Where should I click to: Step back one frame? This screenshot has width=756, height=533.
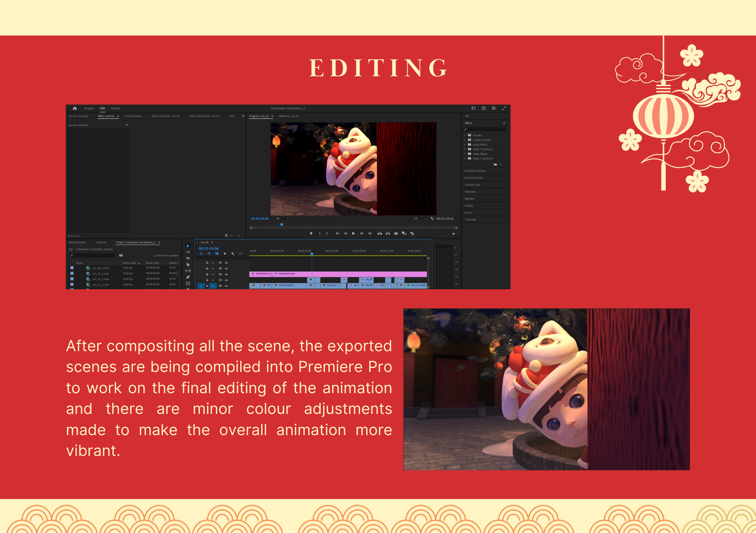point(345,233)
